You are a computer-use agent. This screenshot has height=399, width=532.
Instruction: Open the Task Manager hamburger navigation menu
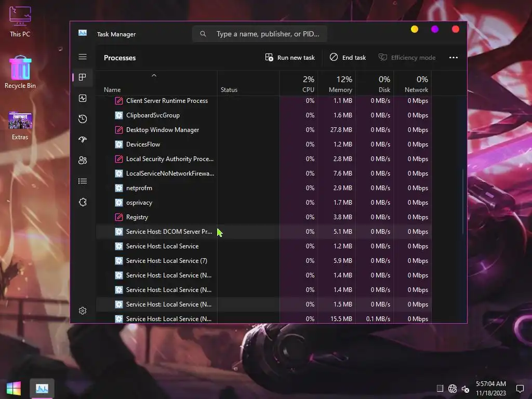point(83,57)
